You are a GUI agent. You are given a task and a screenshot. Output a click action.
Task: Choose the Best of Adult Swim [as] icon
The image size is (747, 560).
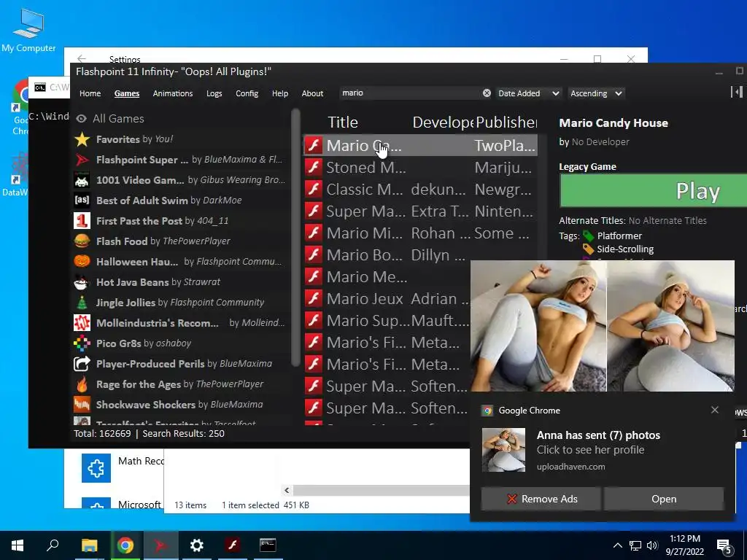(x=82, y=200)
